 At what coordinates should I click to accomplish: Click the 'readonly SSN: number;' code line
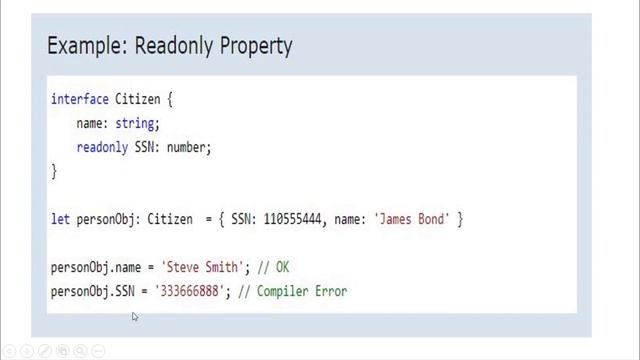pyautogui.click(x=144, y=147)
